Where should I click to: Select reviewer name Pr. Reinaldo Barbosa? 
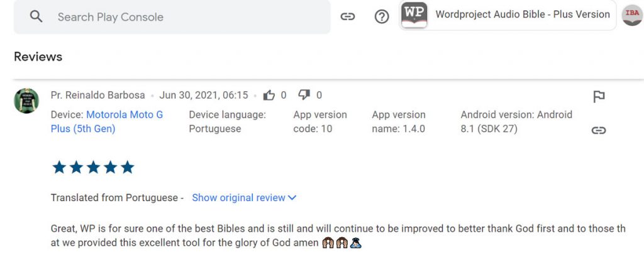(x=97, y=95)
